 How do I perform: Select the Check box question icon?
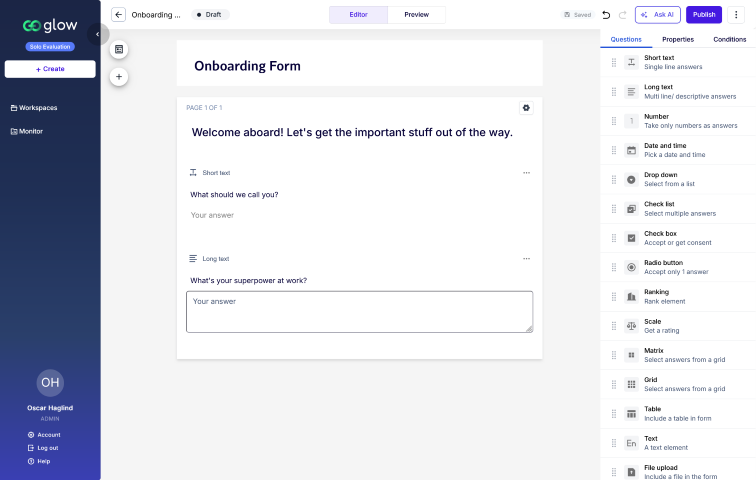[631, 238]
